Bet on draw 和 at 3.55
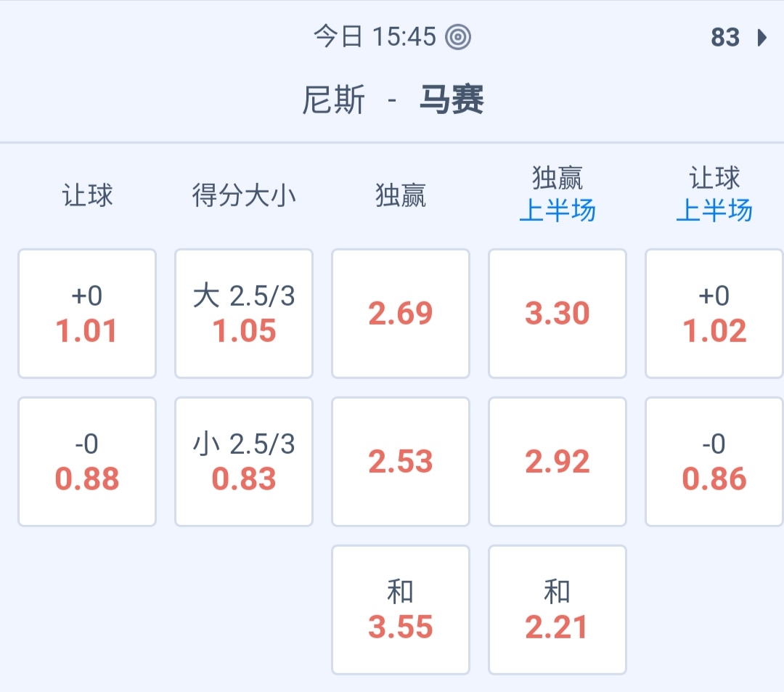 click(x=401, y=610)
